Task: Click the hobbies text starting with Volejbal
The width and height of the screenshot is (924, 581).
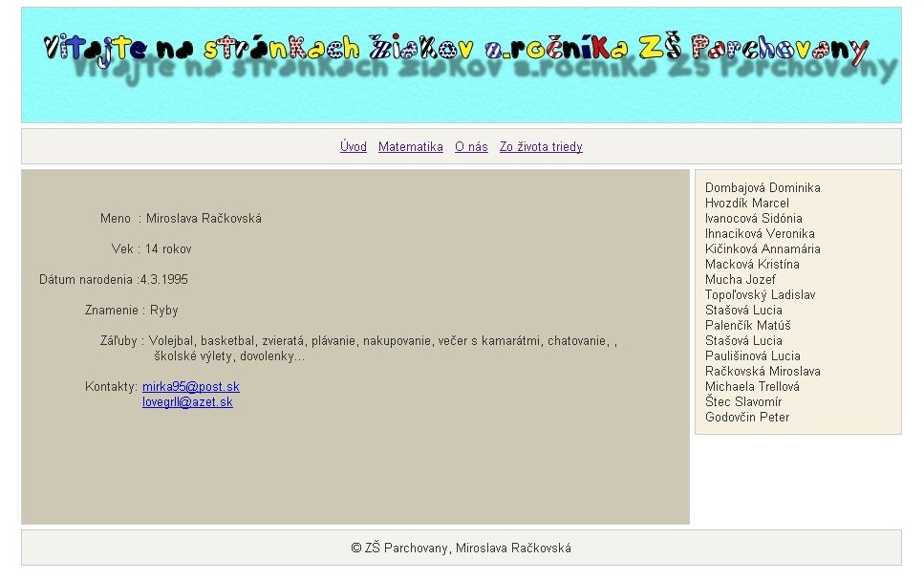Action: [x=382, y=348]
